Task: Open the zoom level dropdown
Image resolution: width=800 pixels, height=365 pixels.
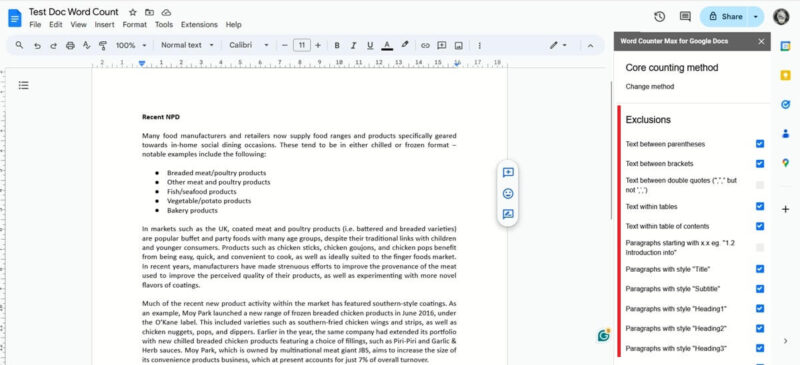Action: 131,45
